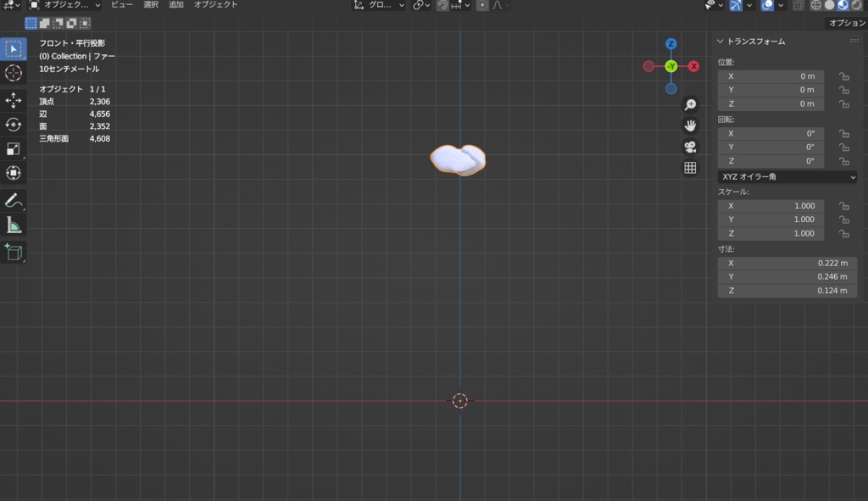Select the Move tool
The width and height of the screenshot is (868, 501).
pyautogui.click(x=14, y=100)
